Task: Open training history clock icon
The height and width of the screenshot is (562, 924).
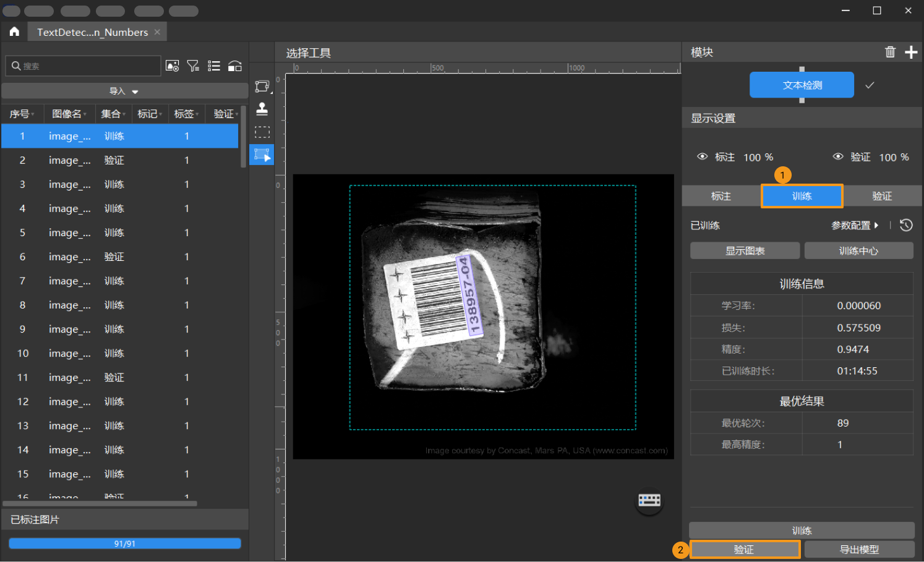Action: [906, 225]
